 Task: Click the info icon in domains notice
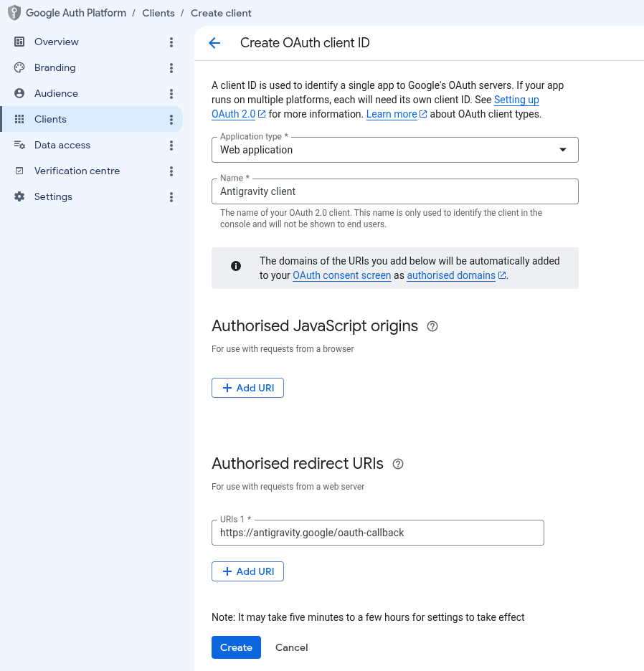(236, 266)
